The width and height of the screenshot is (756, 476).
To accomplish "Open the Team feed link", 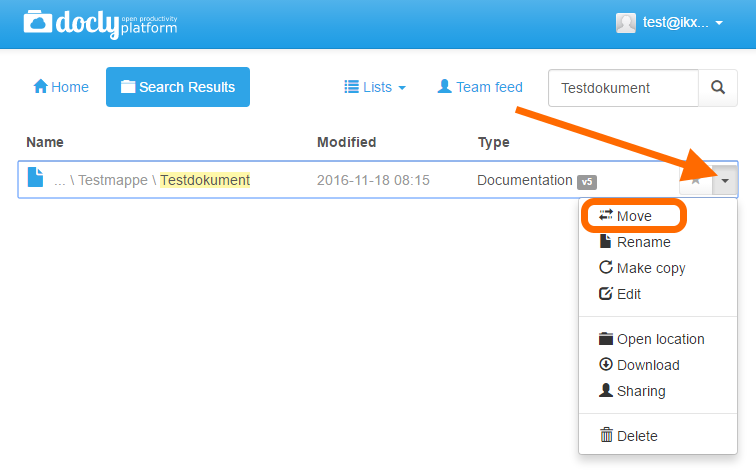I will pos(480,87).
